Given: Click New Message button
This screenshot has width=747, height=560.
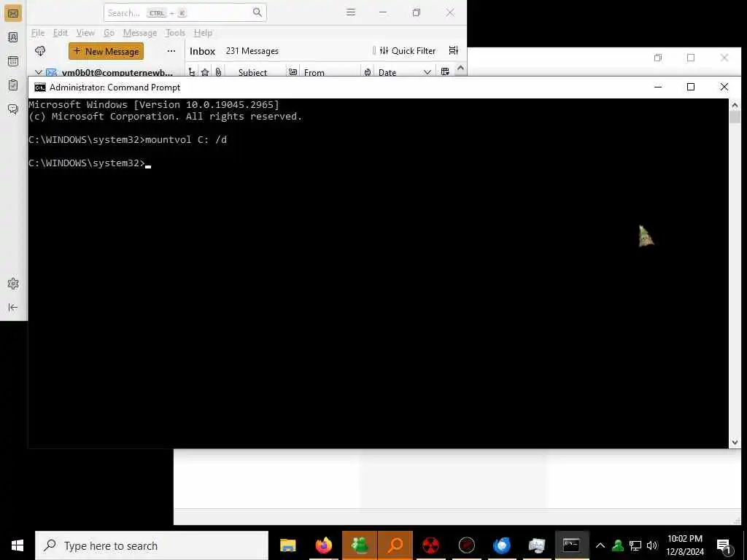Looking at the screenshot, I should coord(107,51).
